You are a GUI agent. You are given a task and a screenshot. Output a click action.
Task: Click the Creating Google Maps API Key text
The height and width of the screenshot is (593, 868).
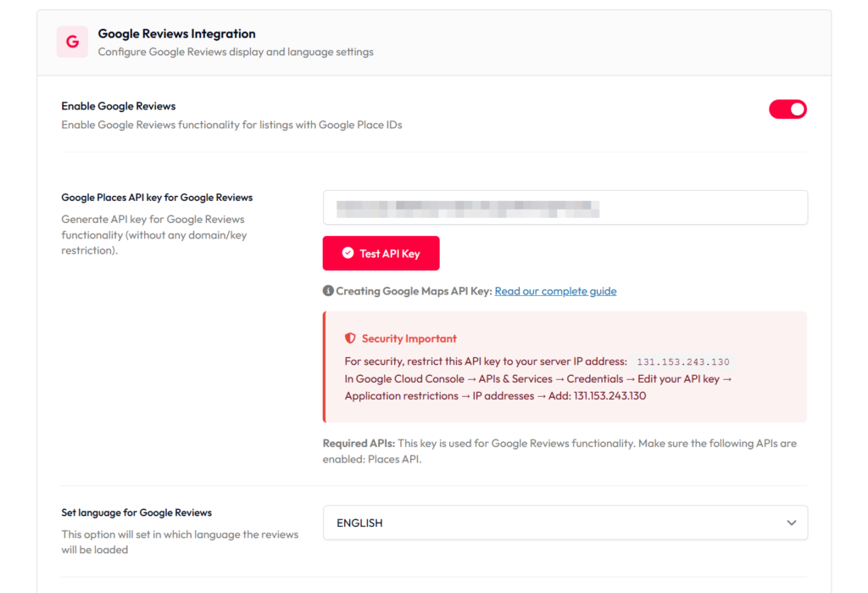(414, 291)
